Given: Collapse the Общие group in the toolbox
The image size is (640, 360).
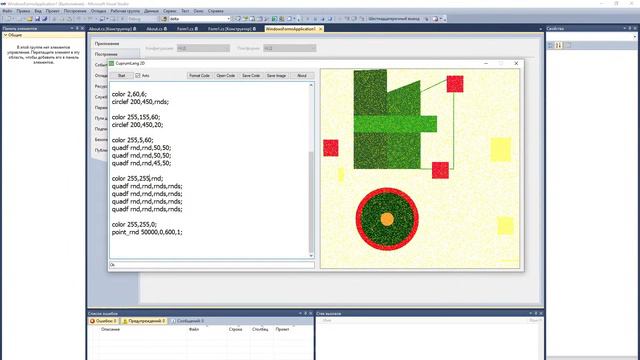Looking at the screenshot, I should (5, 36).
